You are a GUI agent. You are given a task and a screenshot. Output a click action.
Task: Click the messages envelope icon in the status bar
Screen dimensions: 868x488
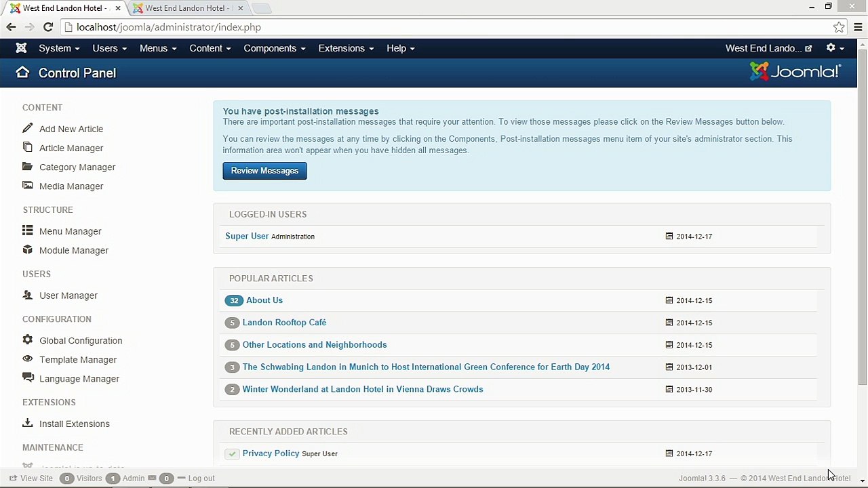[152, 478]
